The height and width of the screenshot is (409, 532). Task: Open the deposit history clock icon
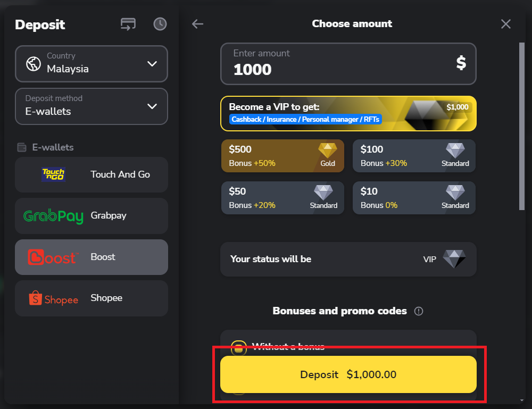coord(160,24)
